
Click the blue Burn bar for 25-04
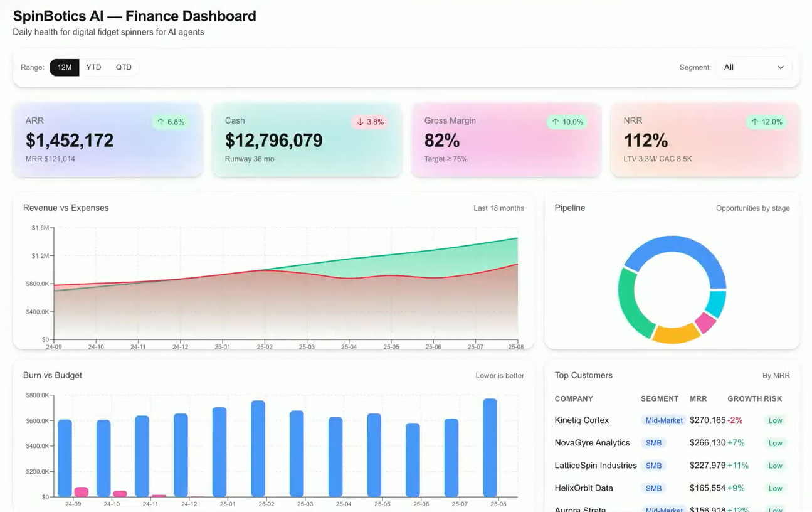[335, 457]
